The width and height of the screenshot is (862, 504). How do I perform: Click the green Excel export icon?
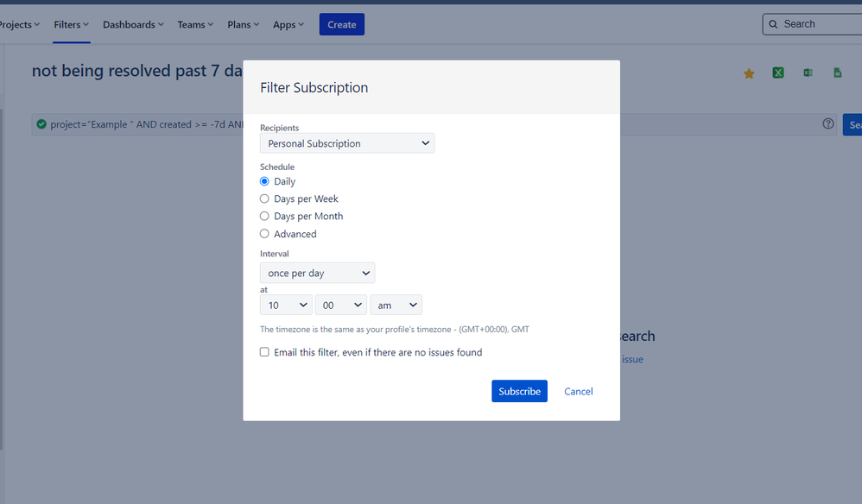pyautogui.click(x=778, y=72)
